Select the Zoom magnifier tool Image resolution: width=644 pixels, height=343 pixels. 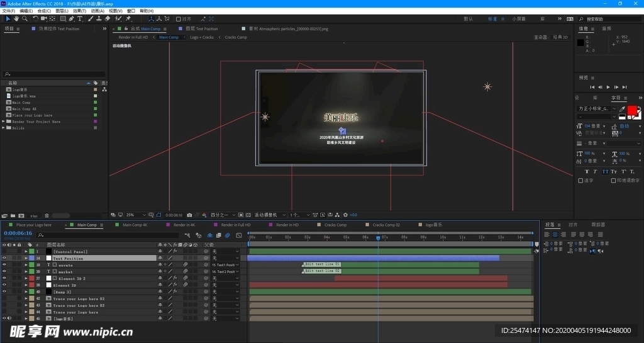tap(25, 19)
